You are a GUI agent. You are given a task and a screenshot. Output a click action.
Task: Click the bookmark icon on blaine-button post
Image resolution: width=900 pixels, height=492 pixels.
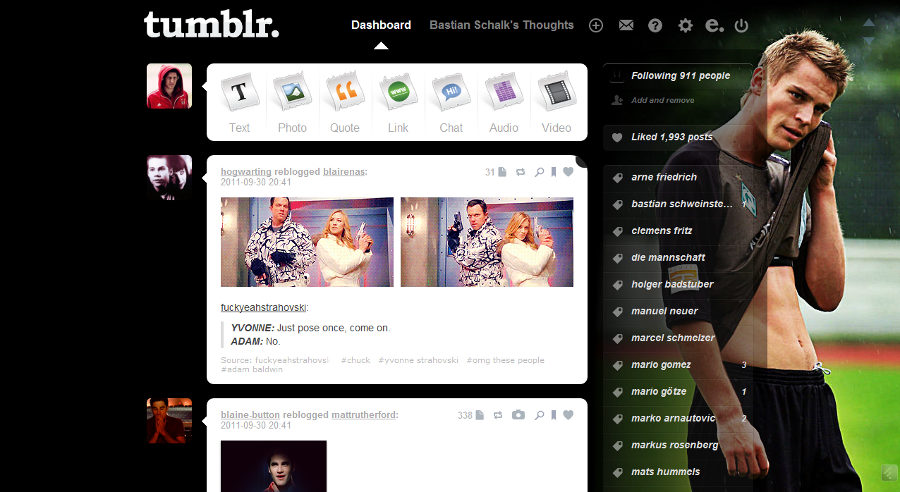(x=553, y=415)
